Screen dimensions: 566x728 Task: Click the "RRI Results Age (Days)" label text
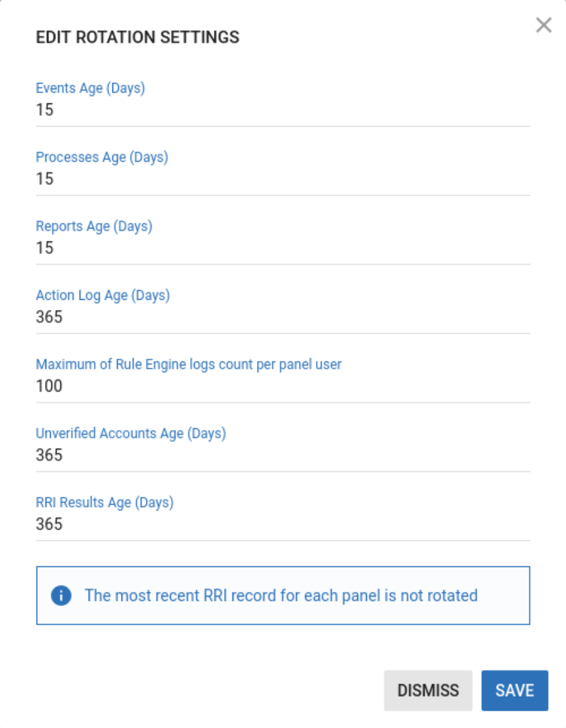(x=105, y=503)
